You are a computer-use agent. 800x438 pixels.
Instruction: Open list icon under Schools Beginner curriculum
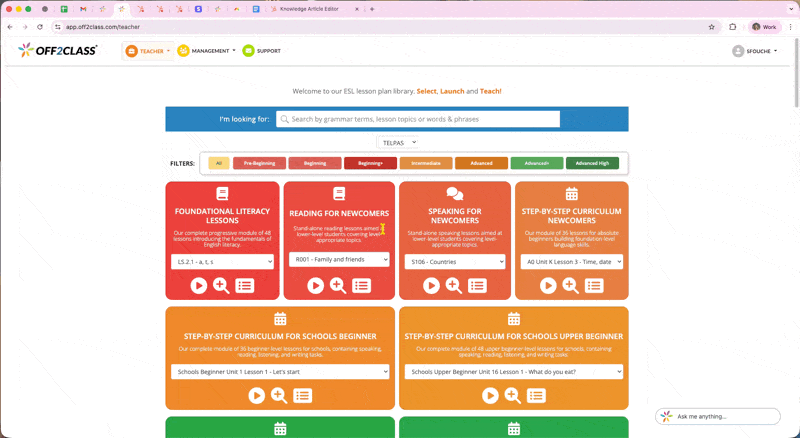pyautogui.click(x=303, y=396)
